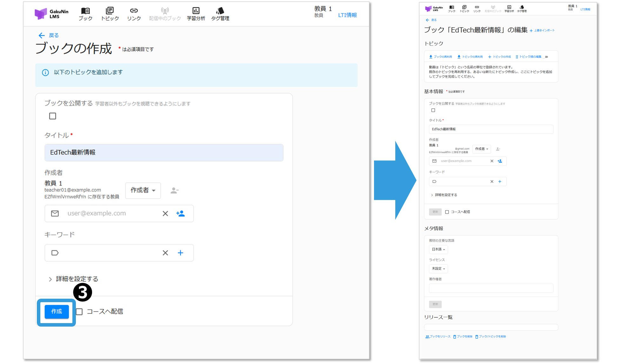
Task: Open the 作成者 role dropdown in large form
Action: point(143,190)
